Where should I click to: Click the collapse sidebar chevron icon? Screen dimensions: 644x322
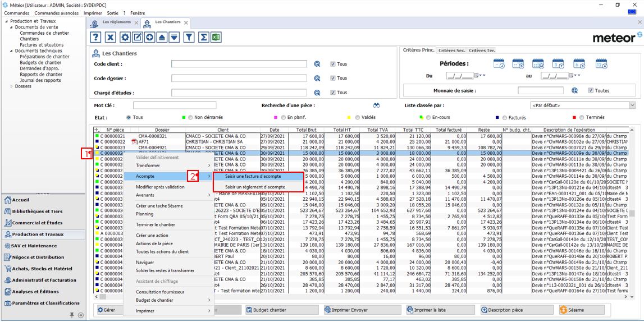point(80,315)
